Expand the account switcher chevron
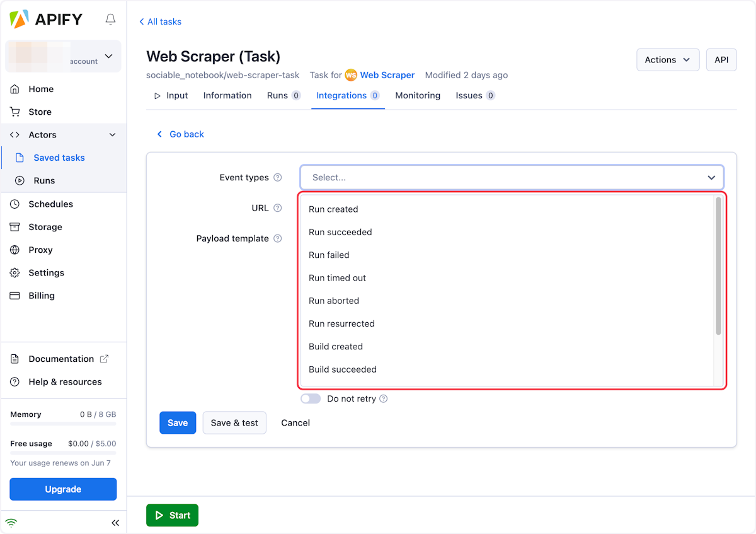 pos(108,57)
